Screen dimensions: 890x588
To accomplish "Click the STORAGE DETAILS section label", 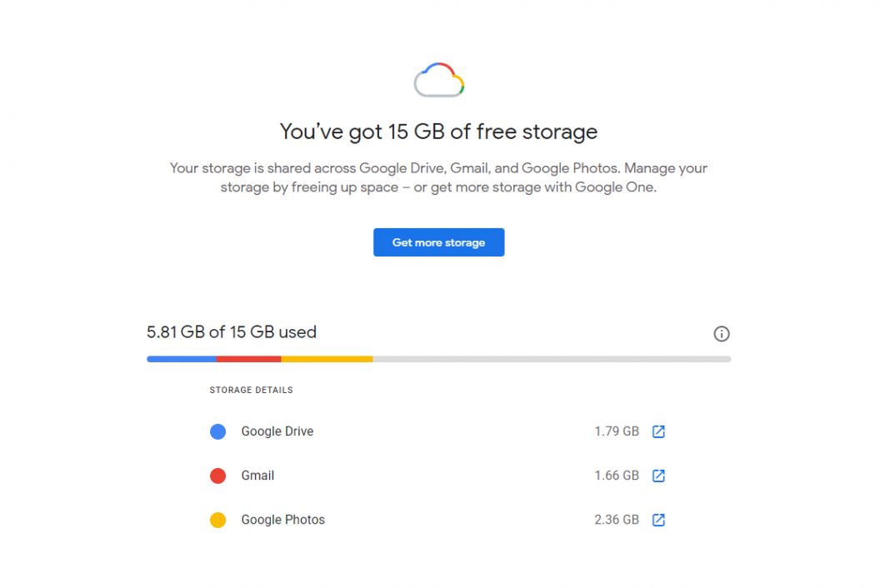I will 251,390.
